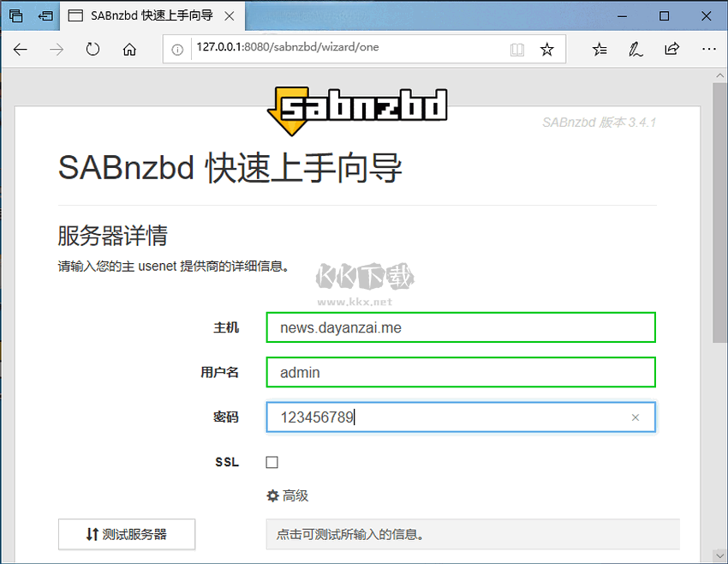Screen dimensions: 728x564
Task: Go to the browser home page icon
Action: coord(129,49)
